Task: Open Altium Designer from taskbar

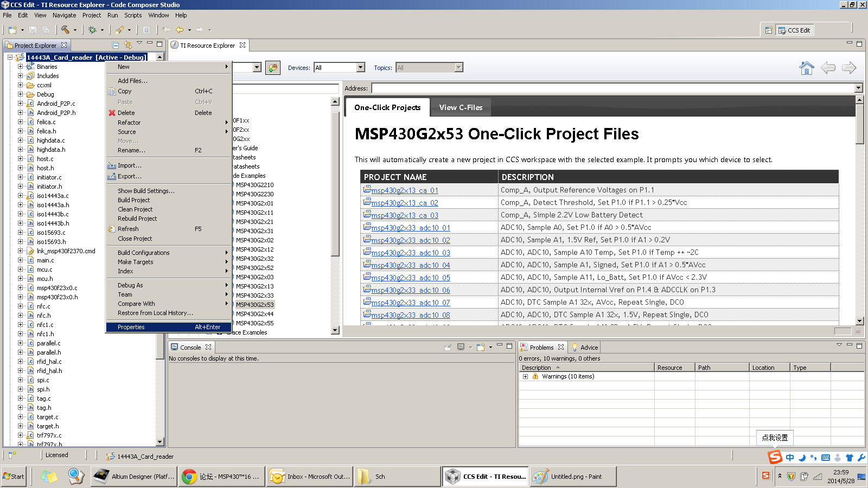Action: click(134, 477)
